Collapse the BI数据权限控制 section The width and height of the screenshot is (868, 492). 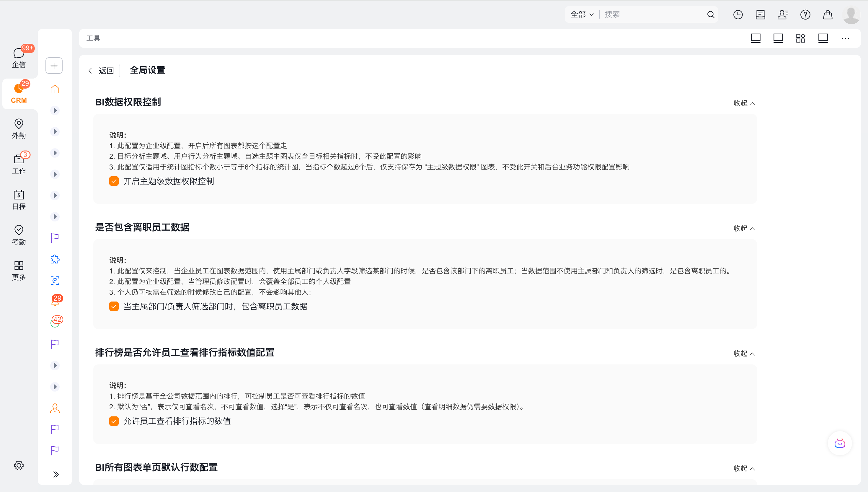click(x=744, y=103)
